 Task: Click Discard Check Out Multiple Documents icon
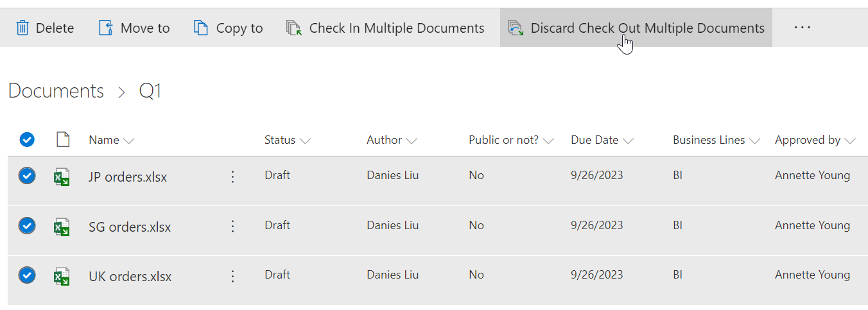coord(516,28)
